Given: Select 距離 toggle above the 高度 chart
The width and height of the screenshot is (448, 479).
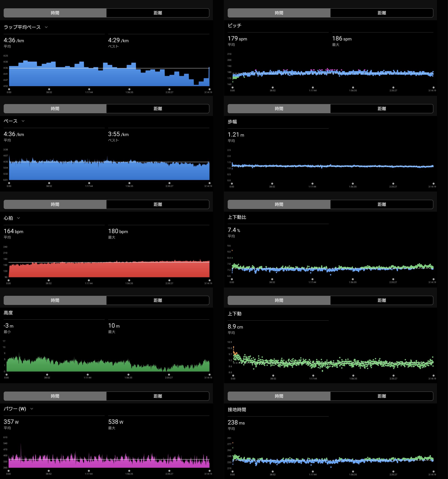Looking at the screenshot, I should tap(158, 300).
